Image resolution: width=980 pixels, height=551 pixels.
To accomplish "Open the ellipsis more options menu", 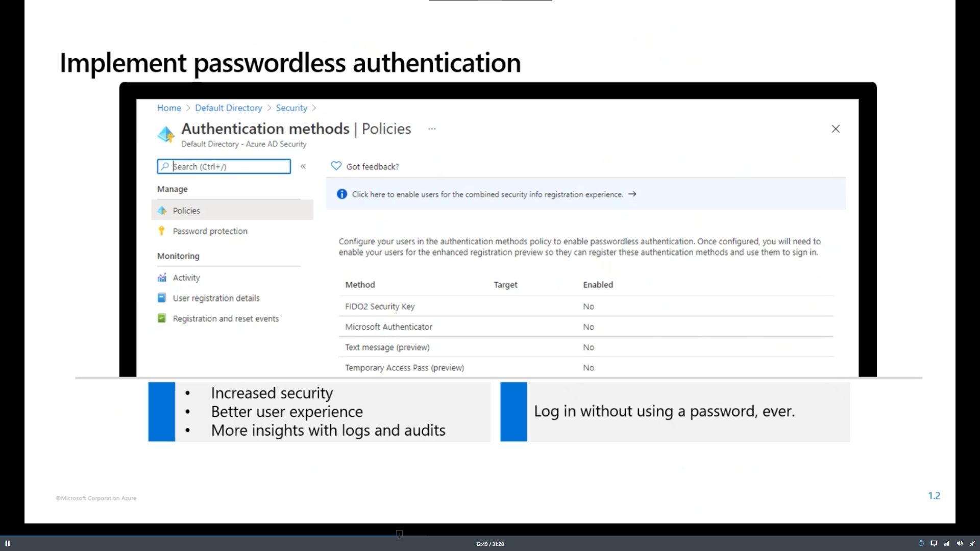I will click(x=432, y=129).
